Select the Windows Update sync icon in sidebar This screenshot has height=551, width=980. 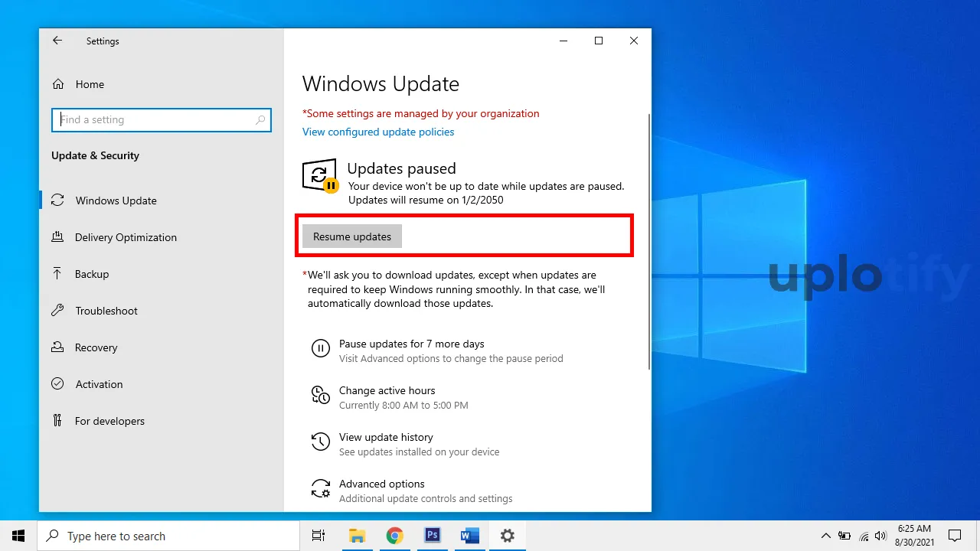click(x=57, y=201)
